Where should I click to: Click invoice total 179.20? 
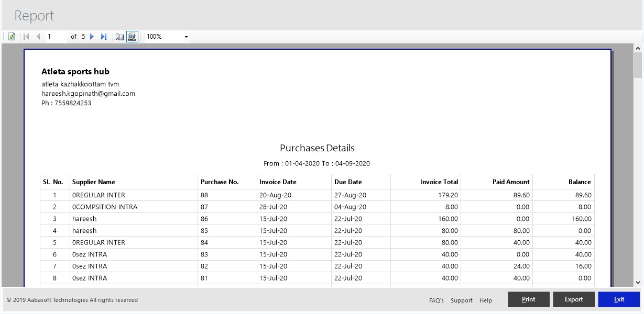tap(449, 195)
